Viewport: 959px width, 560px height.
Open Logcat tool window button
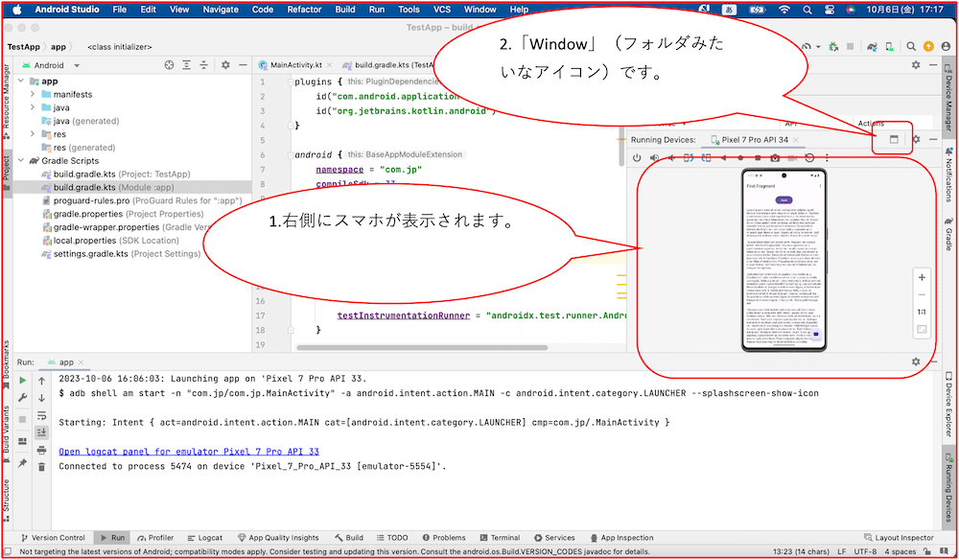205,538
